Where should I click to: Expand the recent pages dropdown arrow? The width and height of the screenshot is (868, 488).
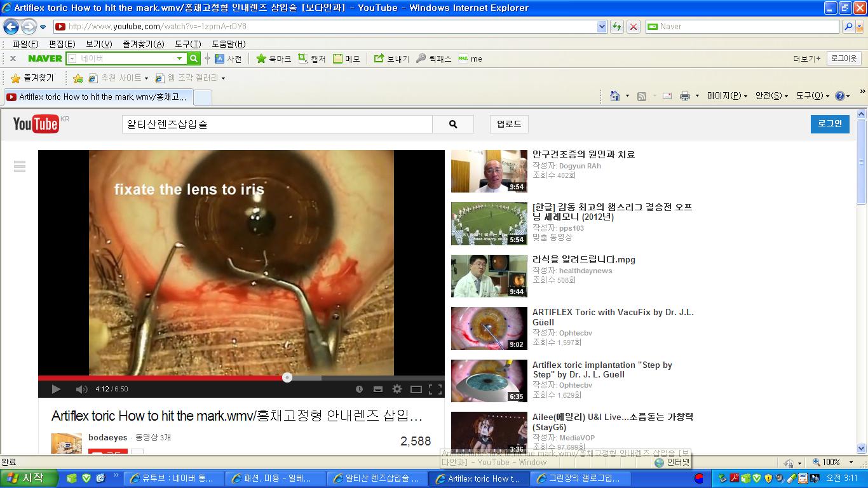click(x=43, y=27)
